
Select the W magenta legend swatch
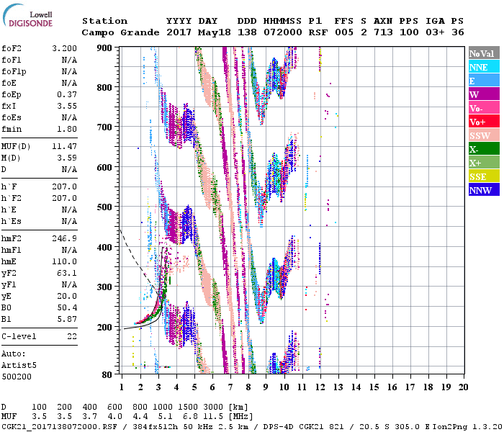pyautogui.click(x=484, y=94)
